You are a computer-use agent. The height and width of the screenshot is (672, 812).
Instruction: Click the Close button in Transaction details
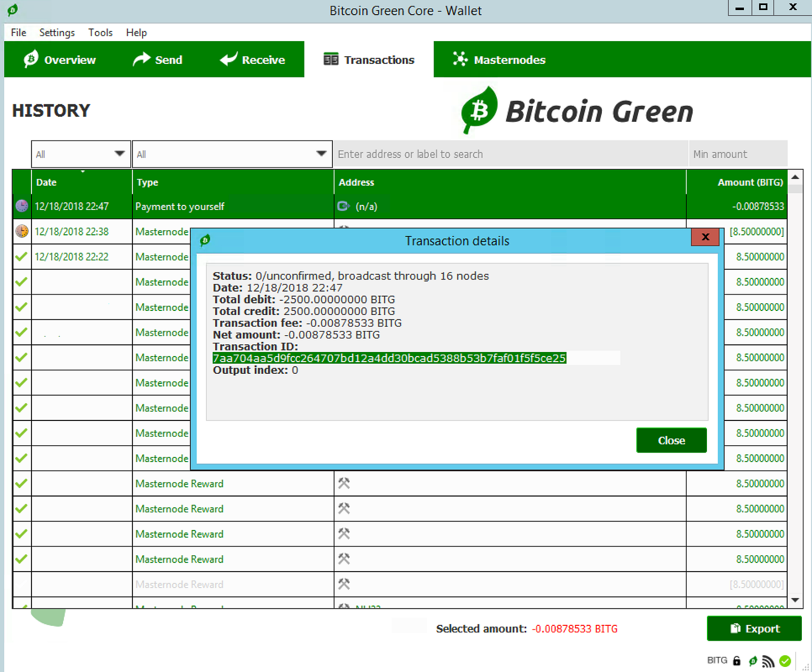pos(671,440)
